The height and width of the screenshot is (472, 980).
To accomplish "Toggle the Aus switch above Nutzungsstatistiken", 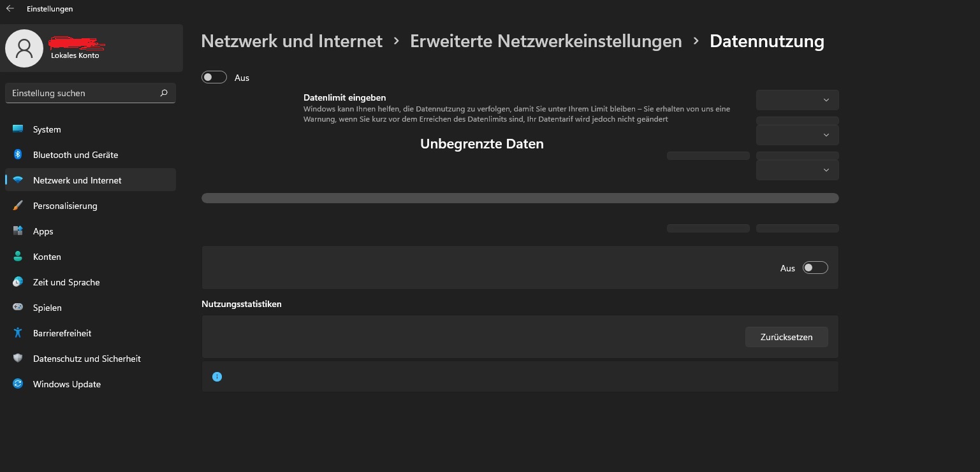I will (815, 268).
